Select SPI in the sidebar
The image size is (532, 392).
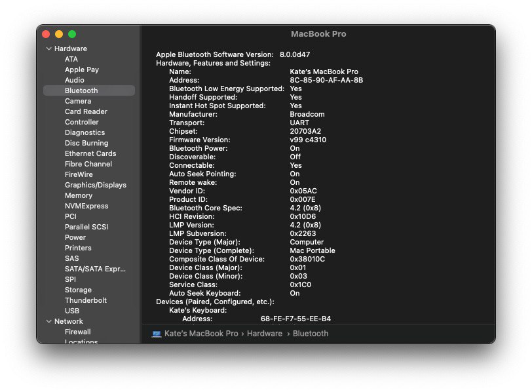pos(70,280)
